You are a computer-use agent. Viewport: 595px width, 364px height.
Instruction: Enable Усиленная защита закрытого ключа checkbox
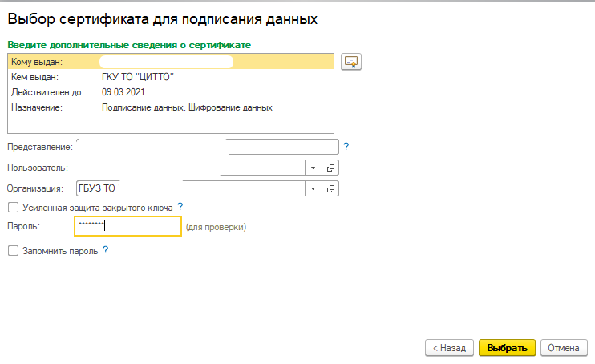click(13, 208)
